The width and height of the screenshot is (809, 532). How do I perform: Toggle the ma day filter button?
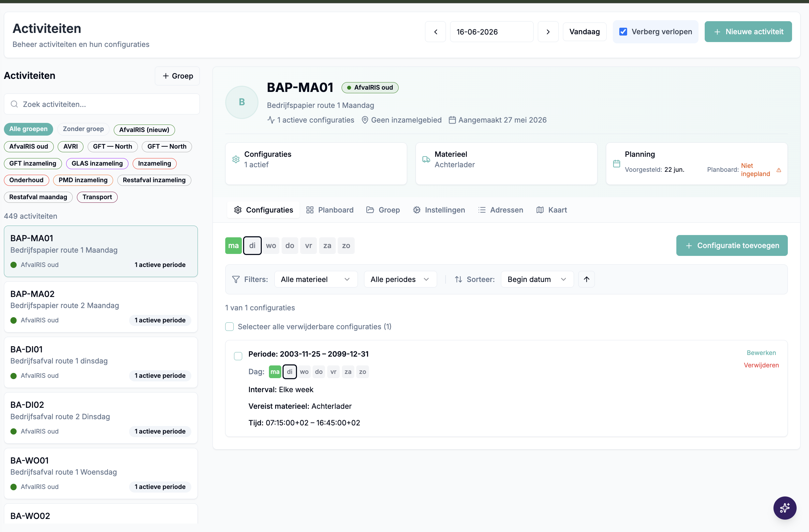click(x=233, y=245)
